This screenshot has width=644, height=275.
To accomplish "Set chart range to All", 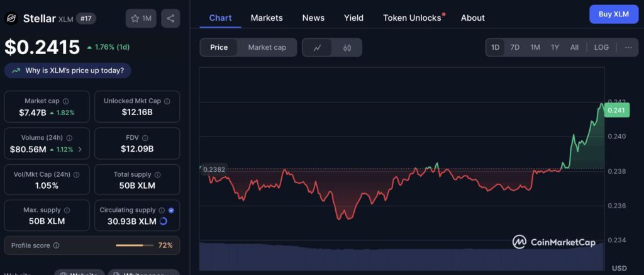I will (574, 47).
